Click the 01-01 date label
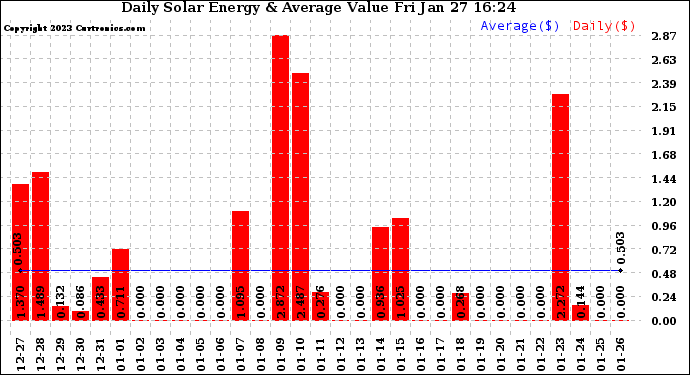Image resolution: width=690 pixels, height=375 pixels. (x=121, y=355)
